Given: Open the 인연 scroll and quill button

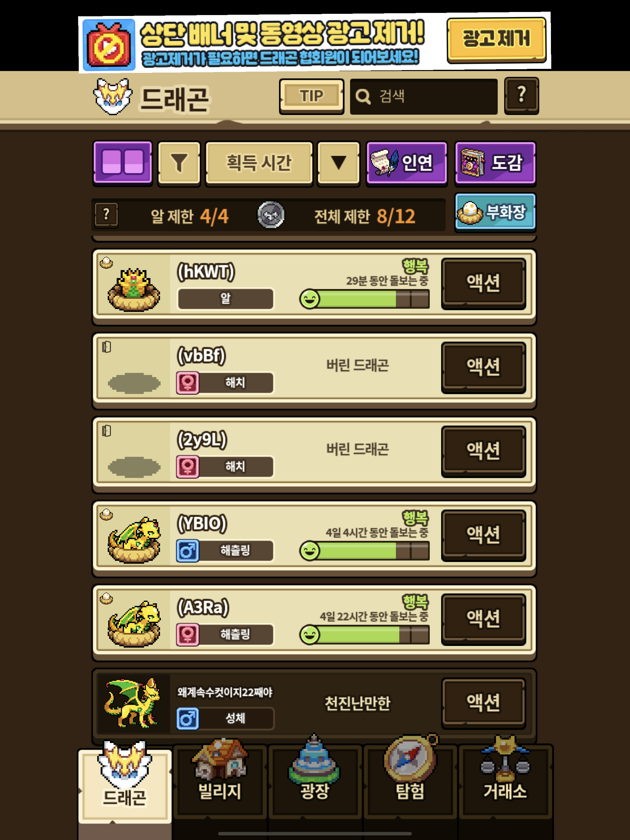Looking at the screenshot, I should 406,163.
